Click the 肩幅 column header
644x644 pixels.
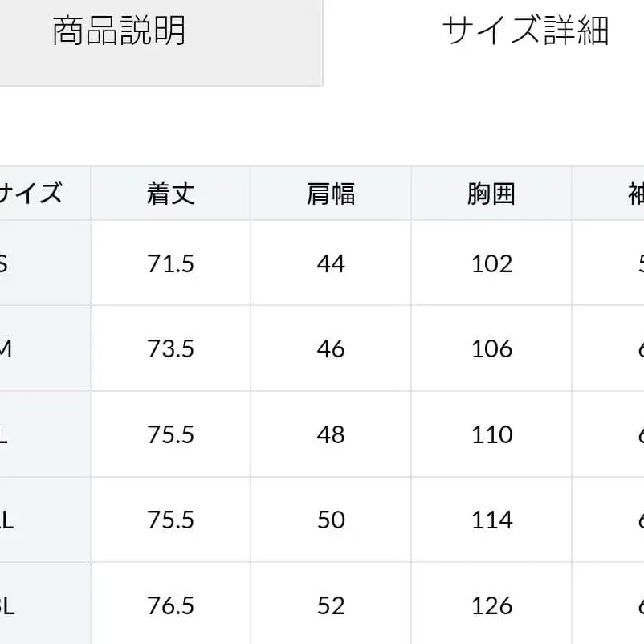point(331,193)
